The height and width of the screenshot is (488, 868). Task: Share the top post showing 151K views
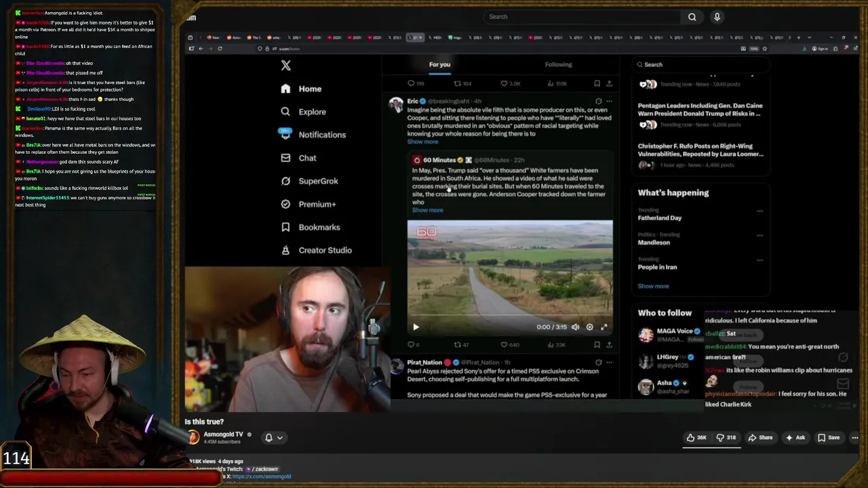point(609,83)
